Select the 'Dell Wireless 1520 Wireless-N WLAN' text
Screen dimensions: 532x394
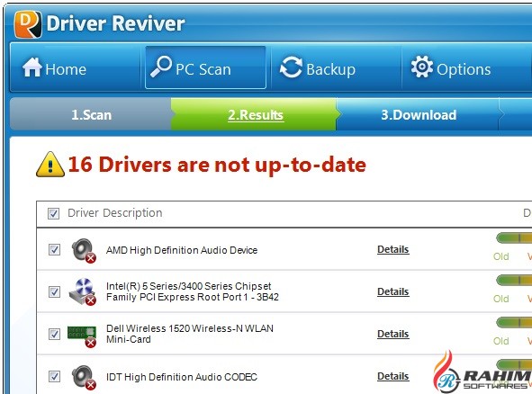(190, 328)
